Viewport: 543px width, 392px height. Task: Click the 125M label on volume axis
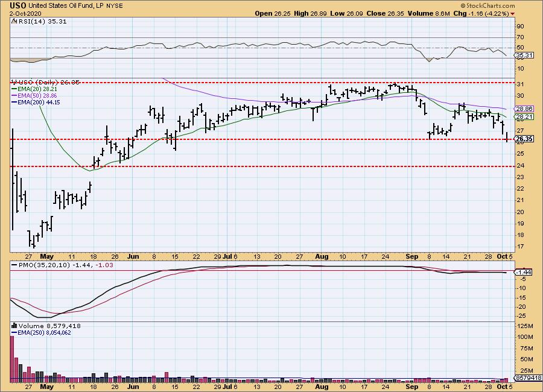(x=525, y=326)
